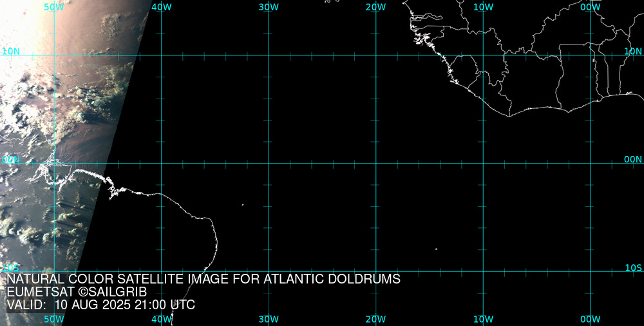This screenshot has height=326, width=644.
Task: Click the "10W" label along the top edge
Action: pos(484,7)
